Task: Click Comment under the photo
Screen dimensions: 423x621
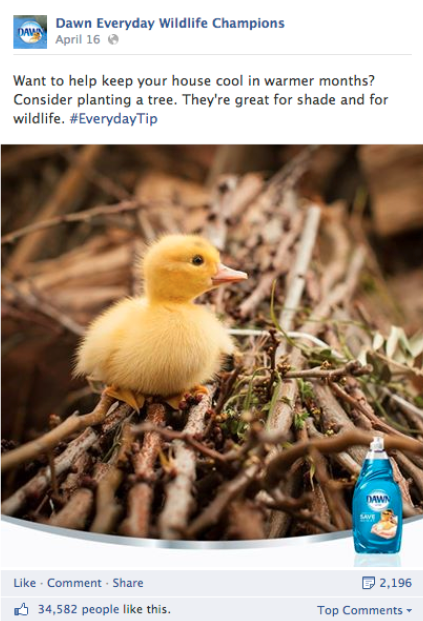Action: point(74,583)
